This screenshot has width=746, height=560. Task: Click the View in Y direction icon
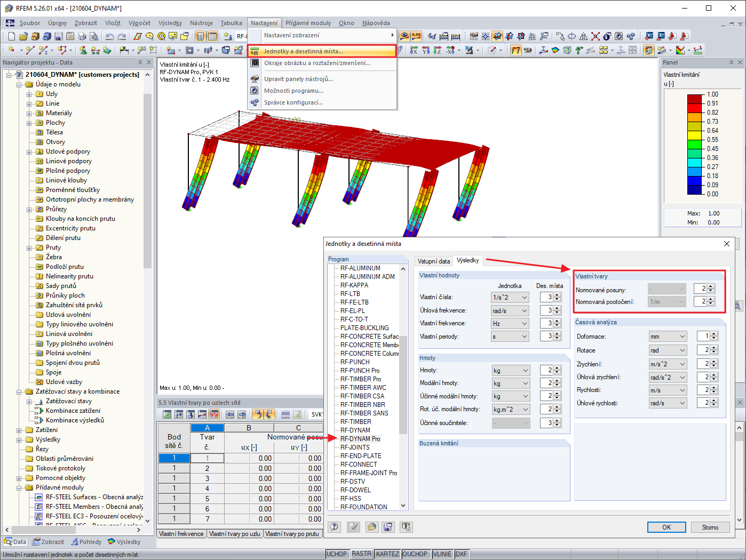point(425,50)
